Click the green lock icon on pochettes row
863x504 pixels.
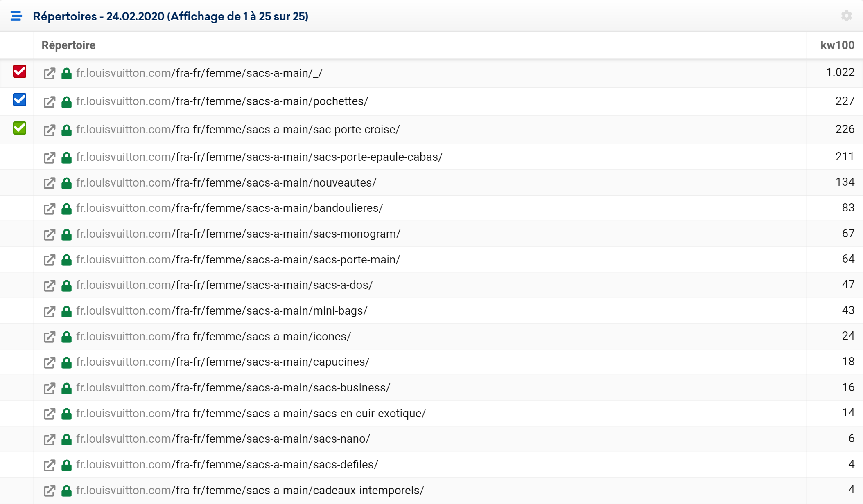(x=66, y=102)
